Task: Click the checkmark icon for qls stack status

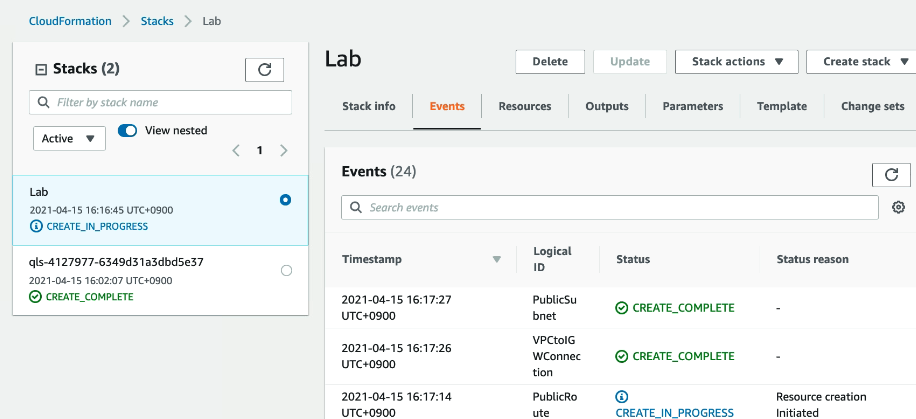Action: tap(35, 297)
